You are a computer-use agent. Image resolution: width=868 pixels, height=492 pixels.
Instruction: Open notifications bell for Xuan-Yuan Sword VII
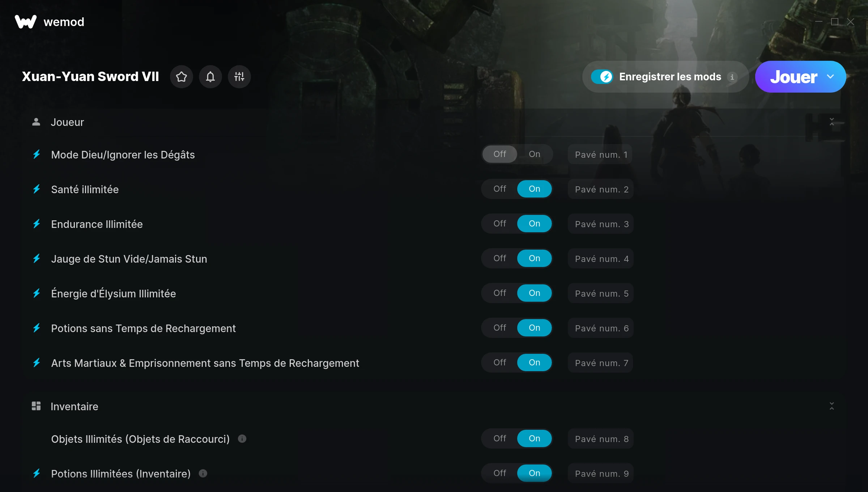(210, 77)
